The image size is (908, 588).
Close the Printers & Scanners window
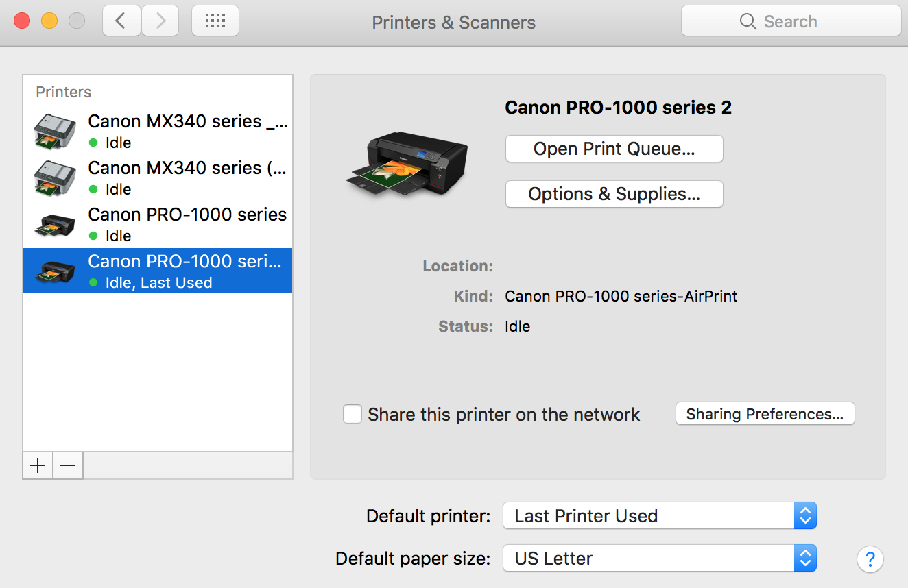[22, 21]
